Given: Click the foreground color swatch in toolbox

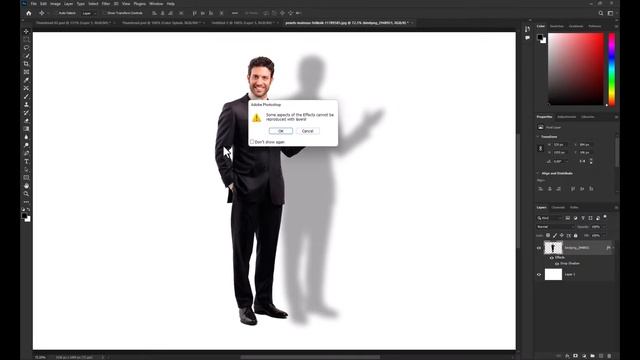Looking at the screenshot, I should coord(24,216).
